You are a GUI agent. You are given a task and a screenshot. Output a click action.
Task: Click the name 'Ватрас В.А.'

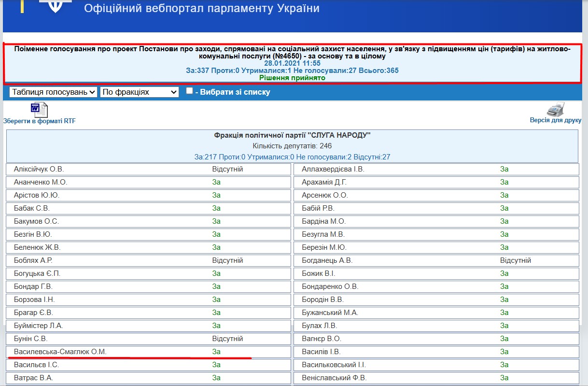[x=33, y=378]
